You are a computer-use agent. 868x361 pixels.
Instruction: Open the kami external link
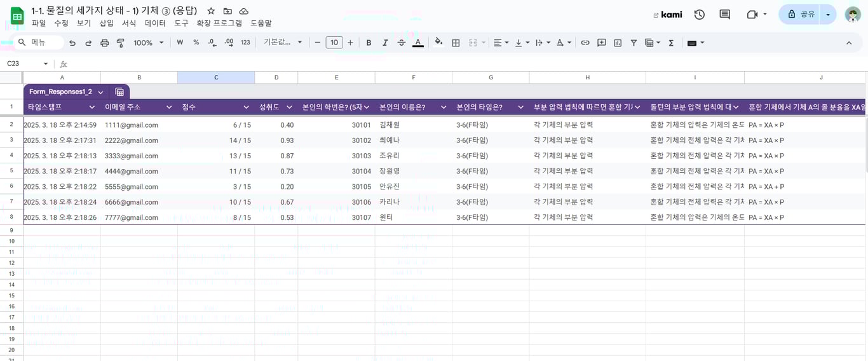[x=667, y=14]
